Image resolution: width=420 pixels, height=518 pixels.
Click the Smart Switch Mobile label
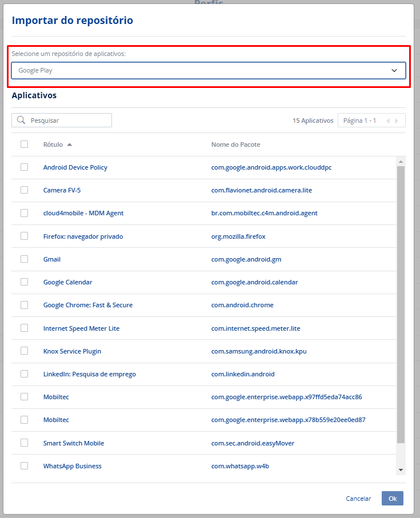pos(74,443)
